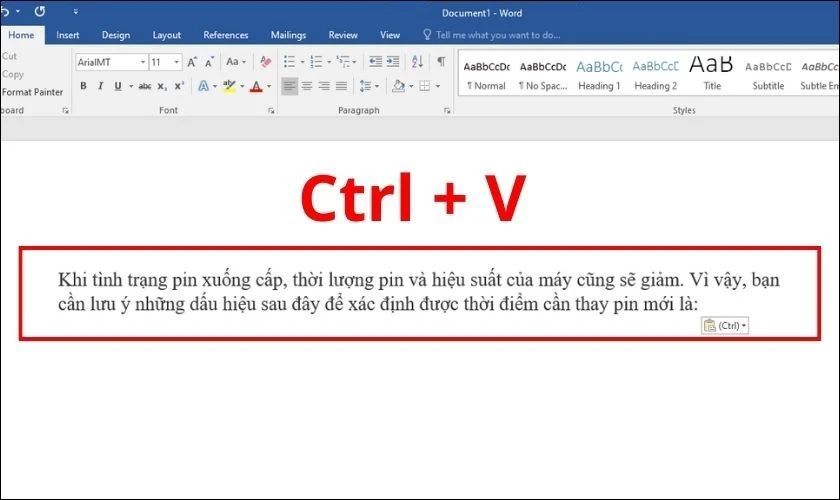This screenshot has height=500, width=840.
Task: Open Mailings tab
Action: pyautogui.click(x=288, y=35)
